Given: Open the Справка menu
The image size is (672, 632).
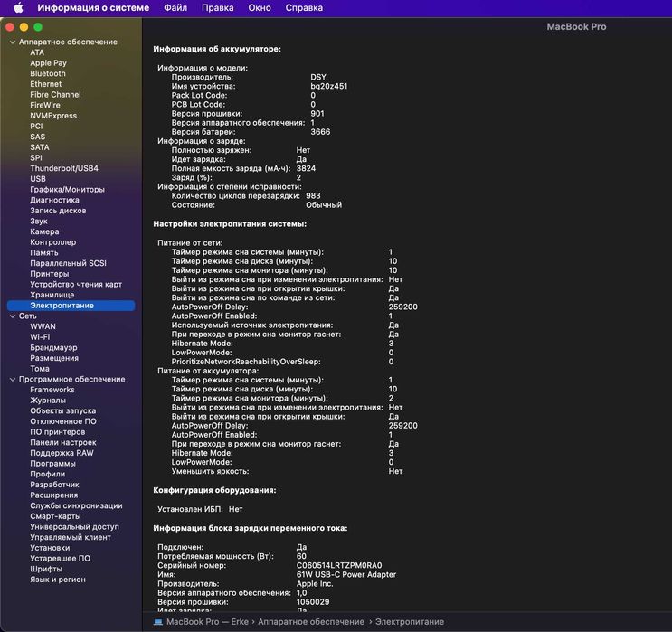Looking at the screenshot, I should click(x=304, y=7).
